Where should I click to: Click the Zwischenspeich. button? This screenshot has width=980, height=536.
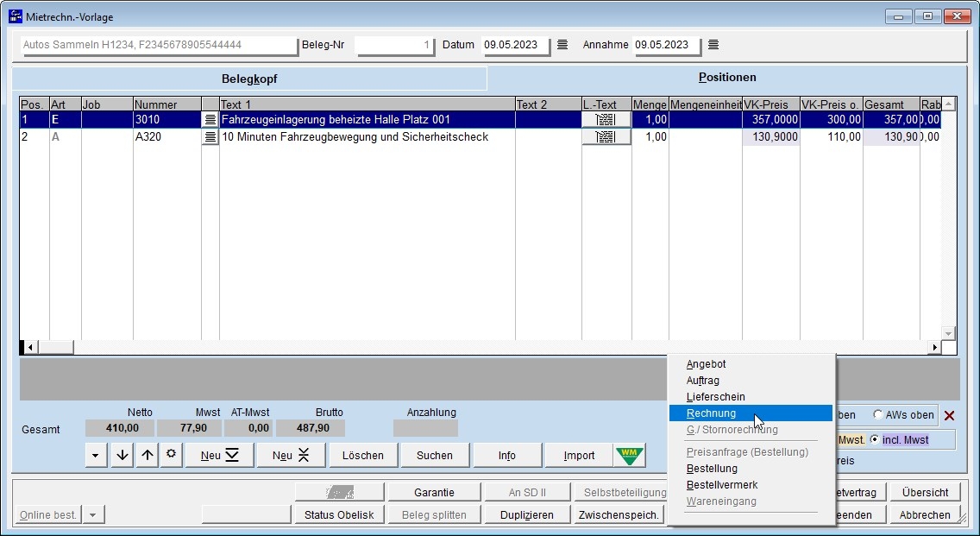coord(619,514)
